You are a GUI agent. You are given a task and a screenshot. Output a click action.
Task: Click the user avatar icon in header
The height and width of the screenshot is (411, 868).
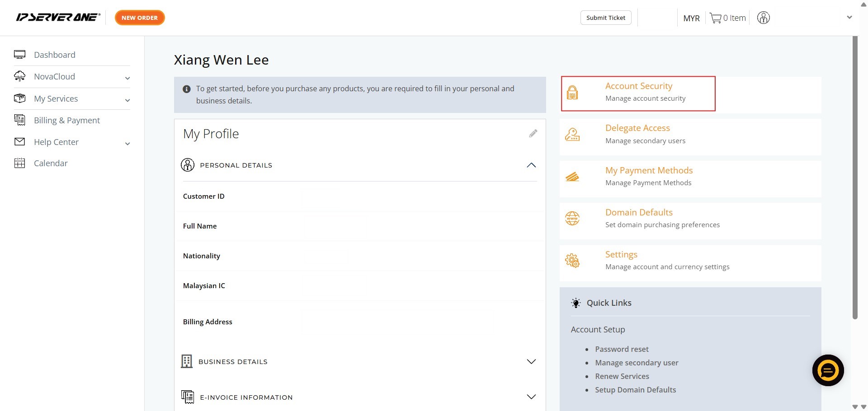763,18
